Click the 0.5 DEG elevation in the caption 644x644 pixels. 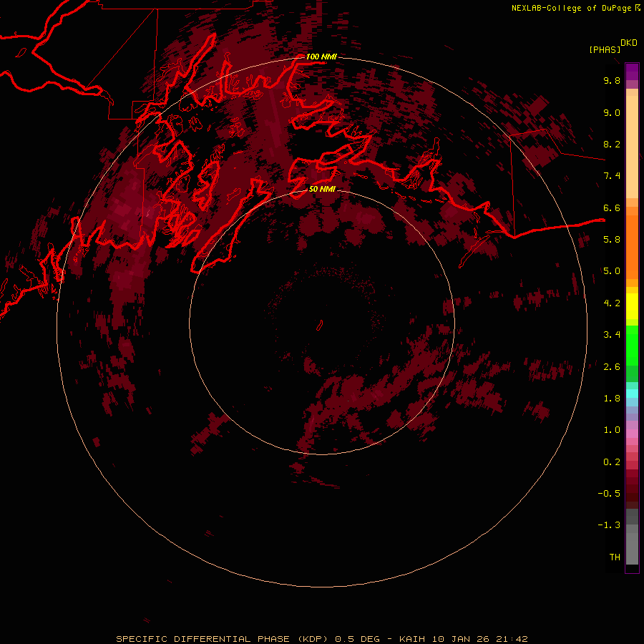click(x=357, y=639)
